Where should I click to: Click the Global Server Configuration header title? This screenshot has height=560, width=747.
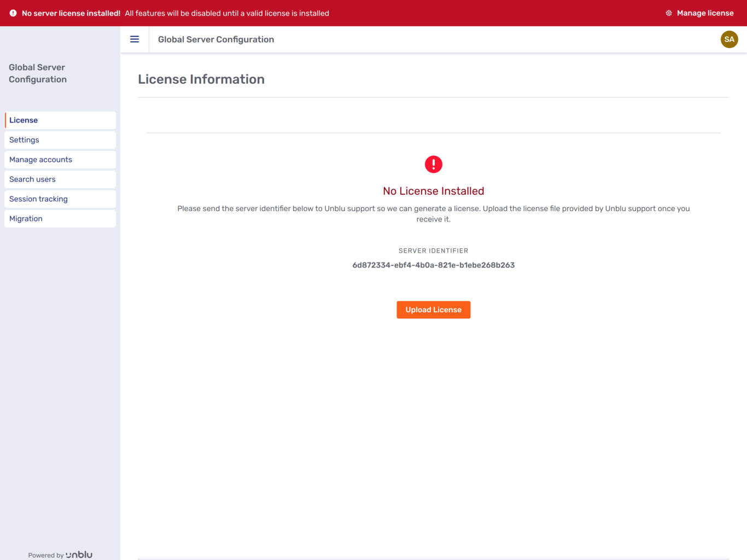pos(216,39)
